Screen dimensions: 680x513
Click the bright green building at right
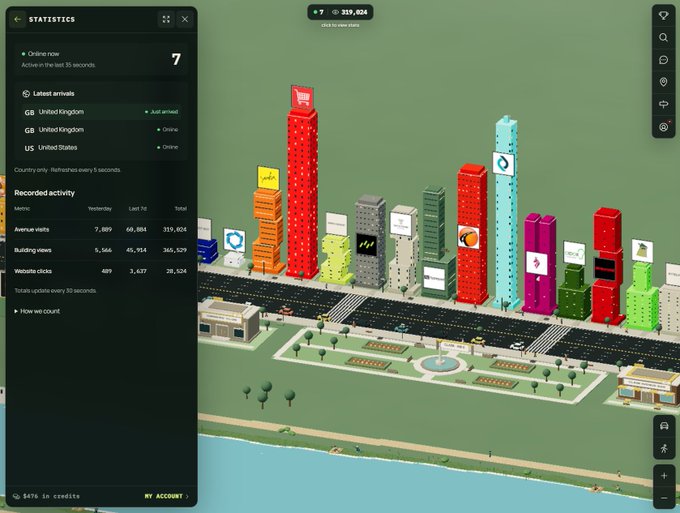click(642, 295)
